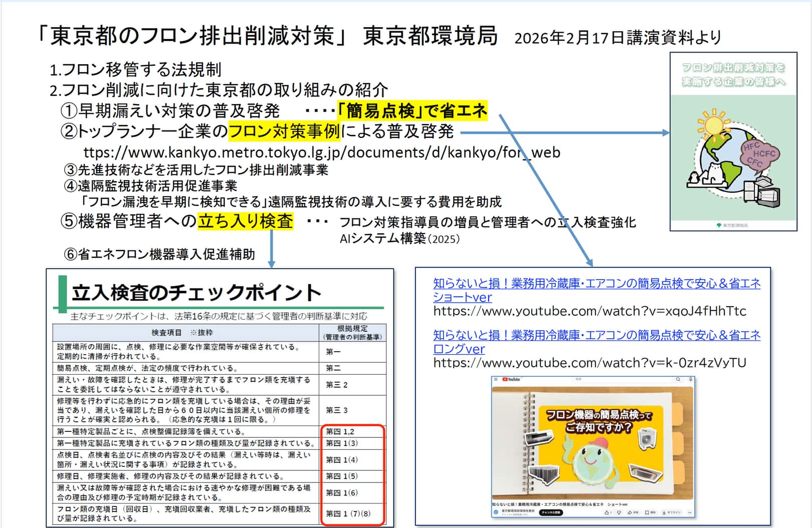Open the YouTube hamburger menu icon

click(496, 380)
